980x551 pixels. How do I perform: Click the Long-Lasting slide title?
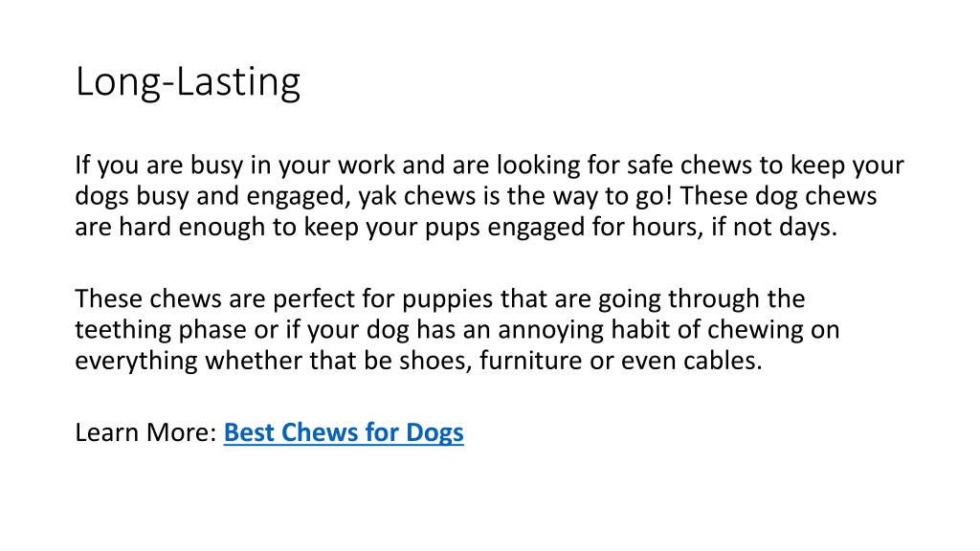coord(188,82)
